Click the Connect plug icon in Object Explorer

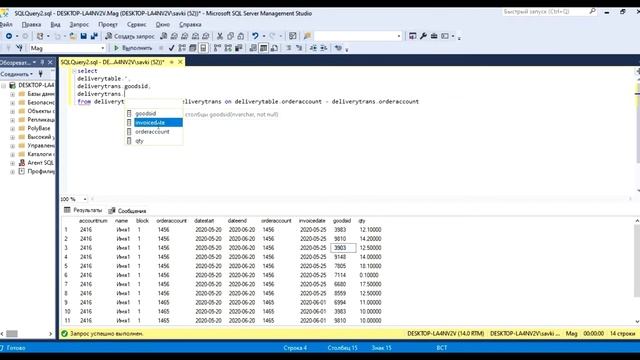(40, 74)
